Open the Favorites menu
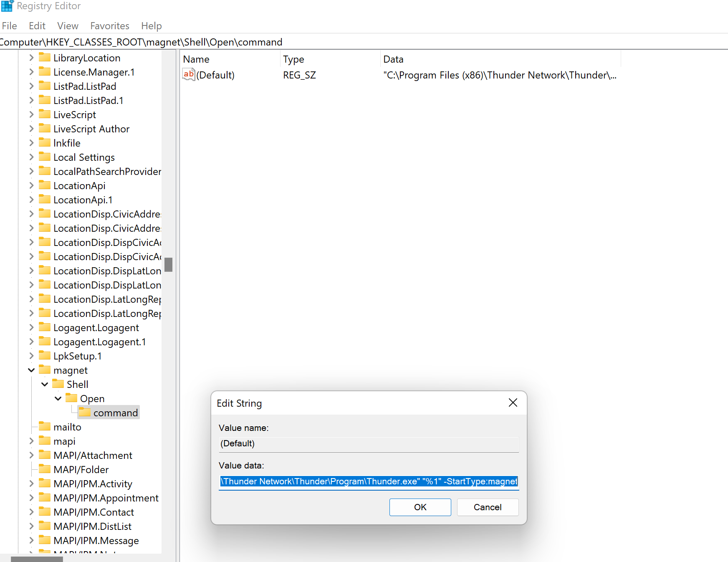Screen dimensions: 728x562 [x=110, y=26]
